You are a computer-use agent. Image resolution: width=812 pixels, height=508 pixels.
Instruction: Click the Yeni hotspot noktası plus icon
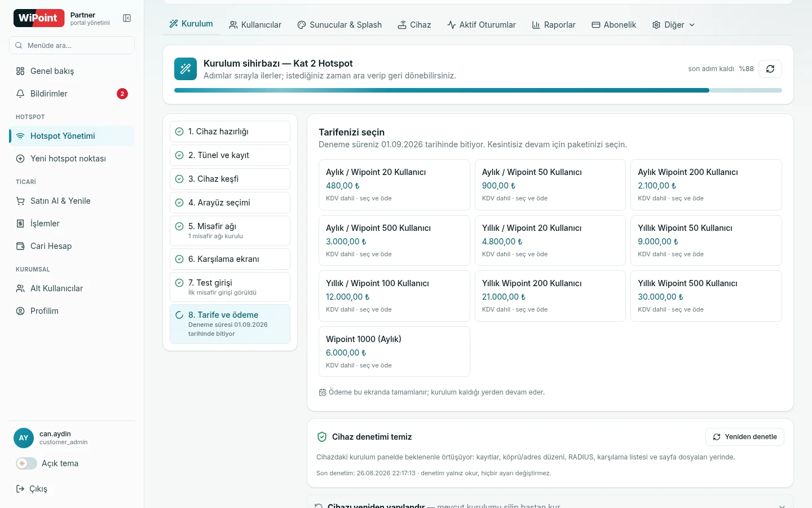pos(20,159)
